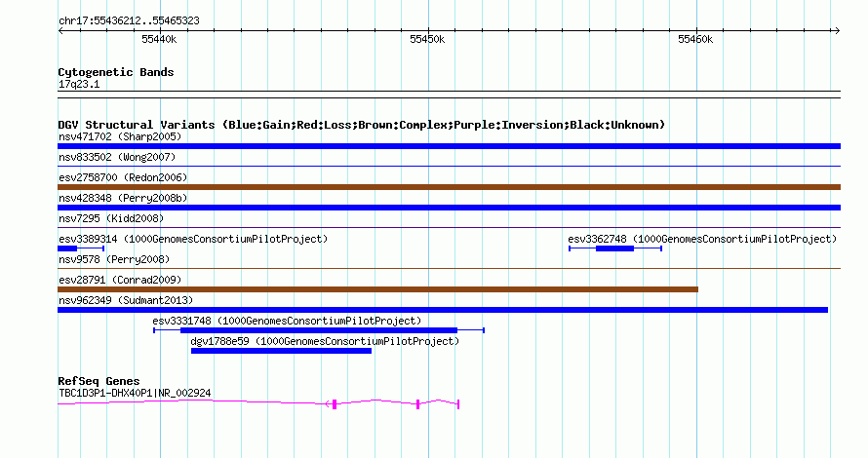The image size is (868, 458).
Task: Select the DGV Structural Variants track heading
Action: click(x=362, y=125)
